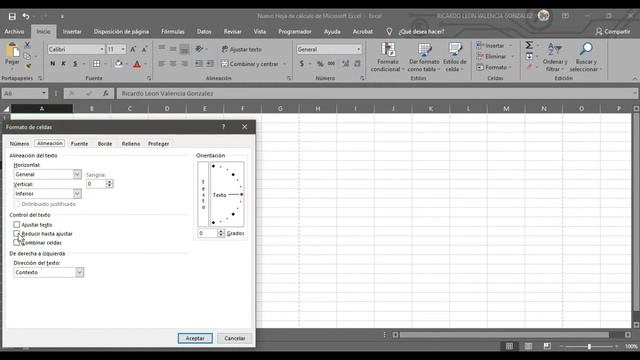This screenshot has height=360, width=640.
Task: Click the select-all corner triangle
Action: [x=6, y=109]
